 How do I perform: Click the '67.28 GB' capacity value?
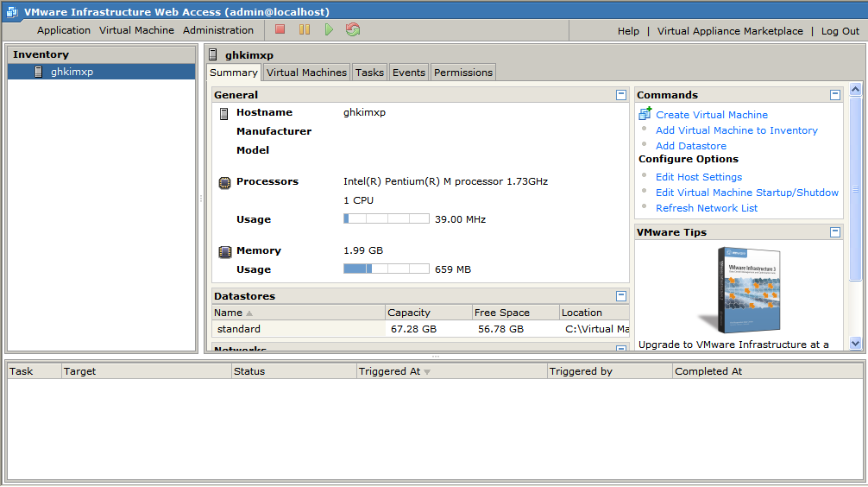tap(413, 329)
